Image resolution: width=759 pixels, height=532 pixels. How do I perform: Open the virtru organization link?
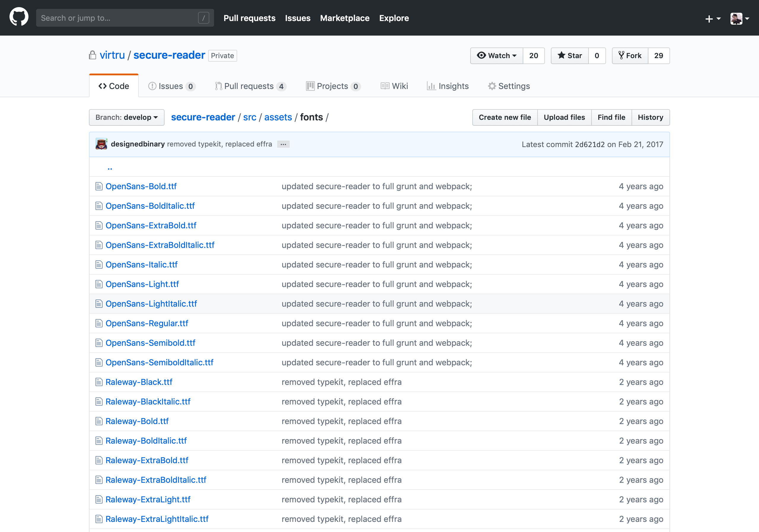tap(112, 55)
